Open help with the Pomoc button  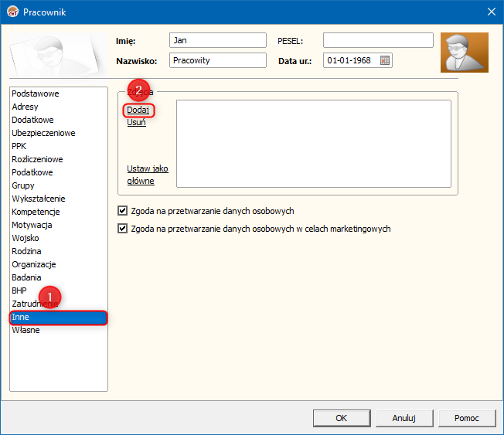pyautogui.click(x=466, y=418)
